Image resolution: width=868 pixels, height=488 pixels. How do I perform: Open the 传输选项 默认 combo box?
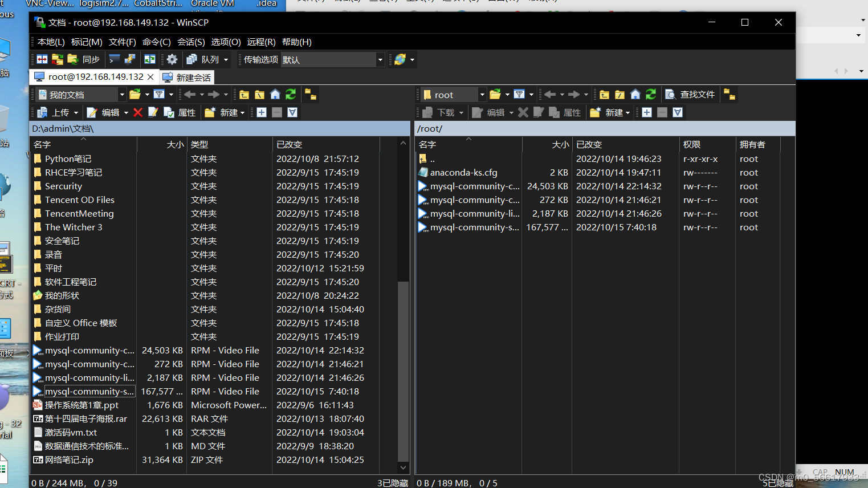click(333, 59)
